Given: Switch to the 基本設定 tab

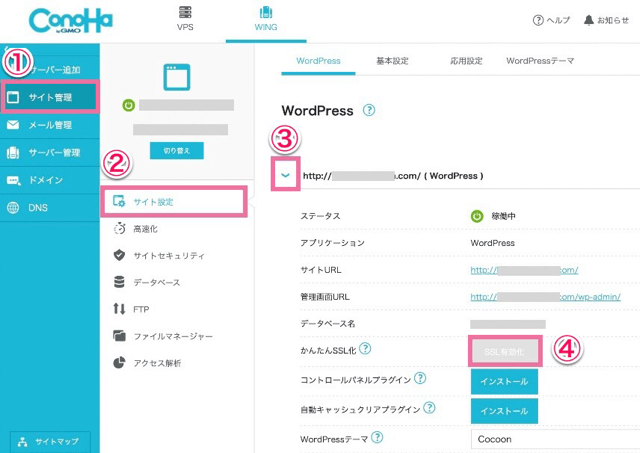Looking at the screenshot, I should pyautogui.click(x=392, y=61).
